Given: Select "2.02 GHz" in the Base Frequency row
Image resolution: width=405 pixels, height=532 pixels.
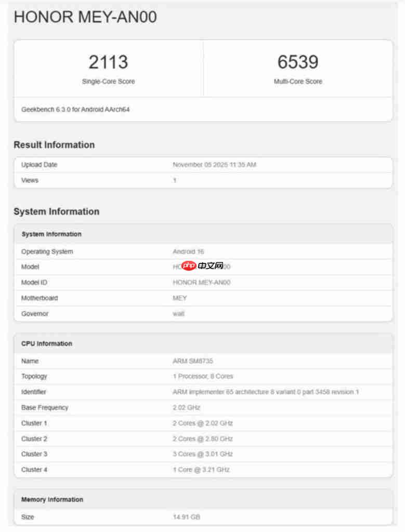Looking at the screenshot, I should (186, 408).
